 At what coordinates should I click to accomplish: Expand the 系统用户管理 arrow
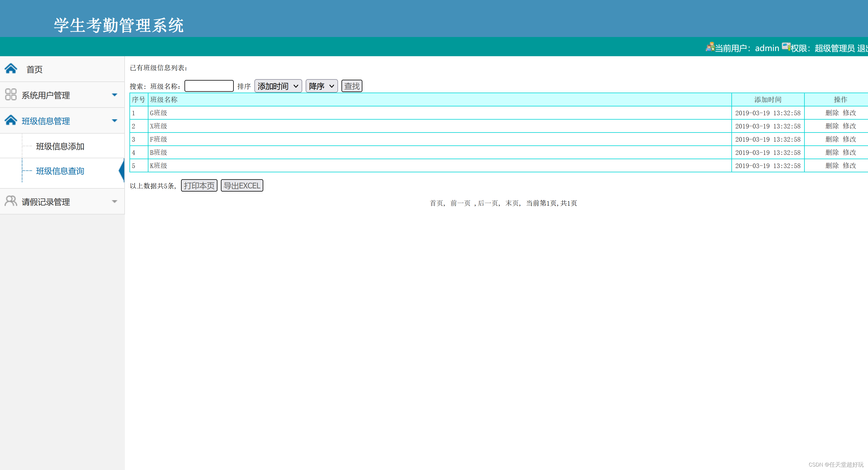pyautogui.click(x=115, y=95)
